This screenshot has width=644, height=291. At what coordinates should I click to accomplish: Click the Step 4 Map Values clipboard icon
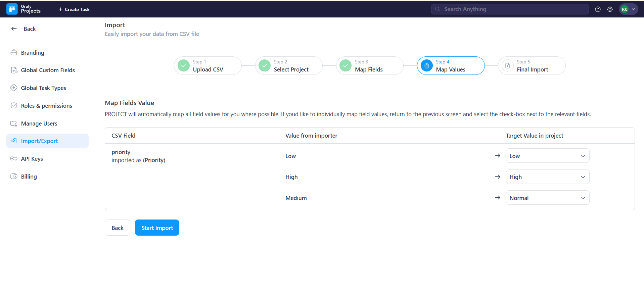[426, 66]
